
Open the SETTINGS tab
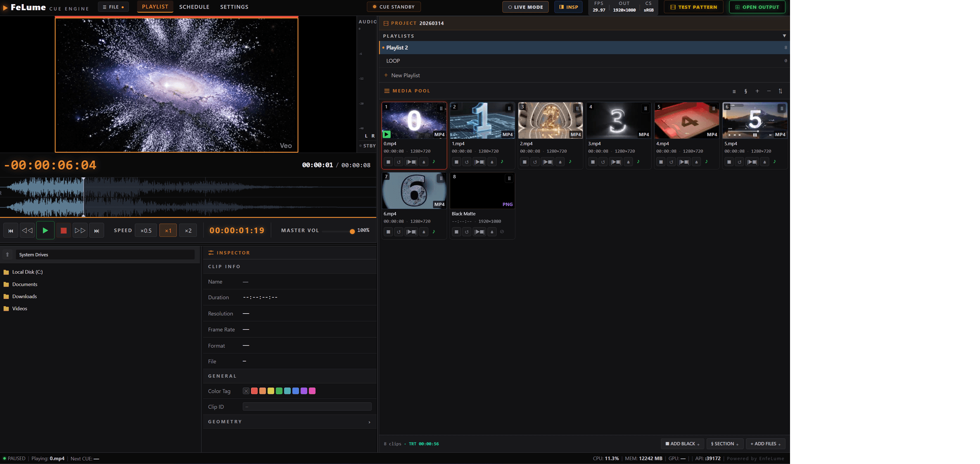click(x=234, y=7)
